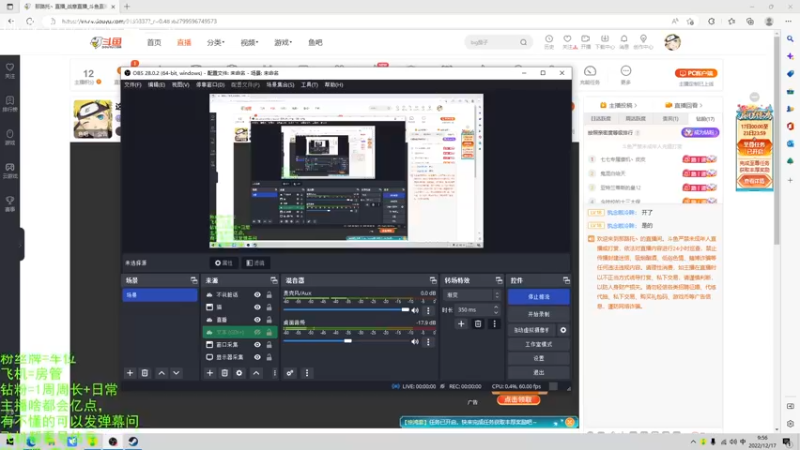Expand Douyu 视频 dropdown

pos(249,42)
